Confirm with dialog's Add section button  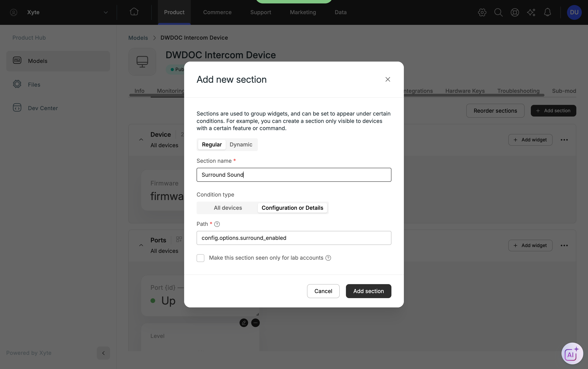368,291
